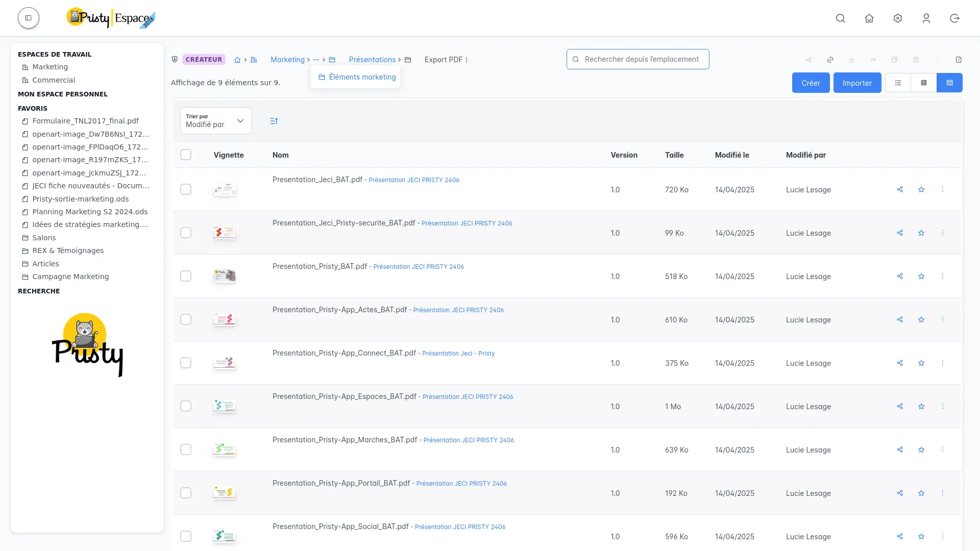Open Marketing workspace in sidebar
The height and width of the screenshot is (551, 980).
50,67
